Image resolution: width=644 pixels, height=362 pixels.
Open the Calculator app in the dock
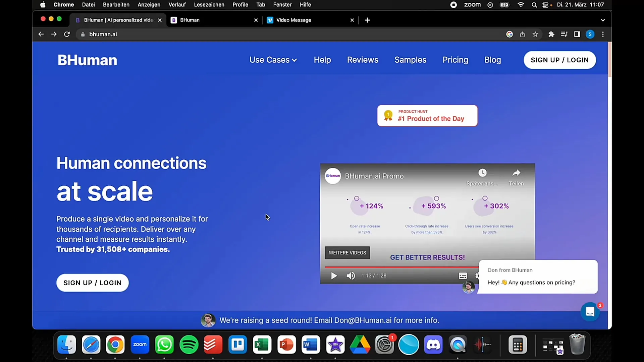tap(518, 345)
